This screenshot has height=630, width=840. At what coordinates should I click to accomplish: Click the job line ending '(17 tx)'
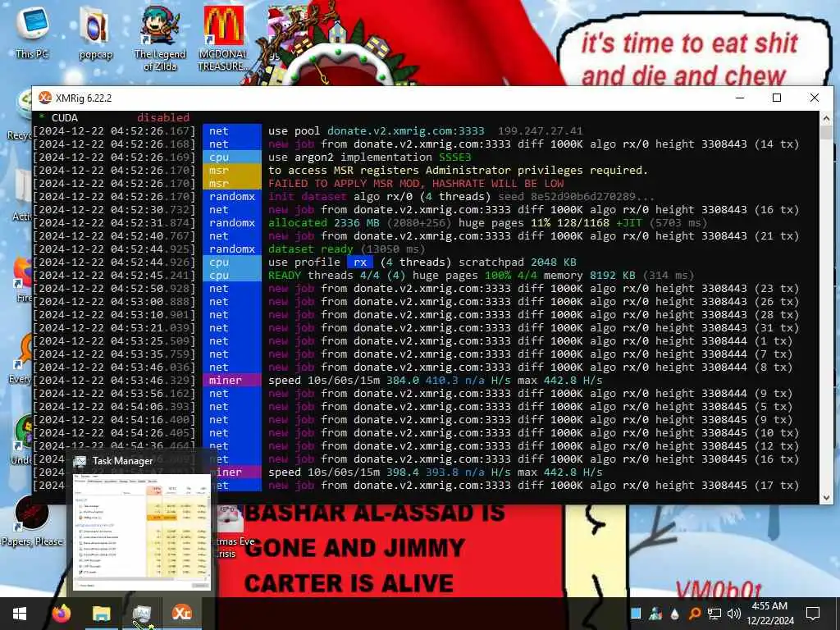click(x=533, y=486)
